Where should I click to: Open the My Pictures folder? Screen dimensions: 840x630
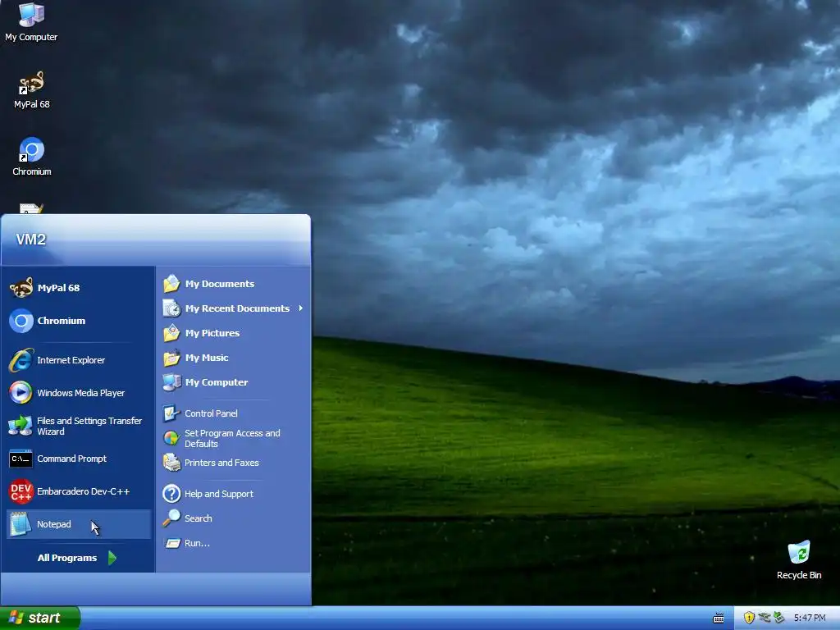click(234, 333)
